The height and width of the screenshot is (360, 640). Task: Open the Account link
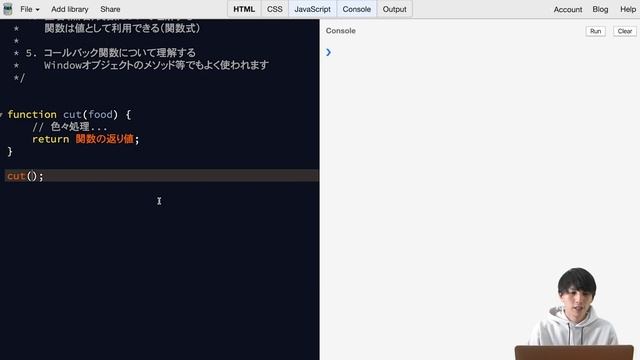568,9
